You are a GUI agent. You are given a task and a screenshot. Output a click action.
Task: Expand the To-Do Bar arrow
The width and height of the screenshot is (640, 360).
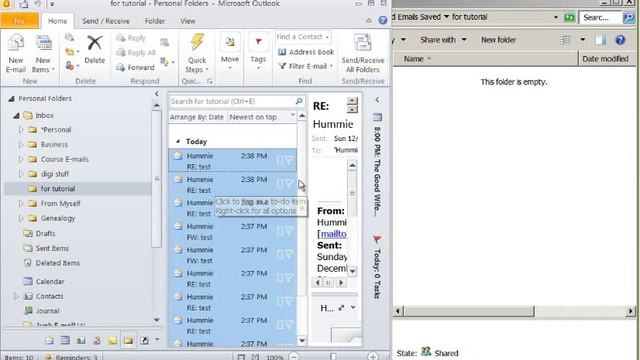(377, 100)
